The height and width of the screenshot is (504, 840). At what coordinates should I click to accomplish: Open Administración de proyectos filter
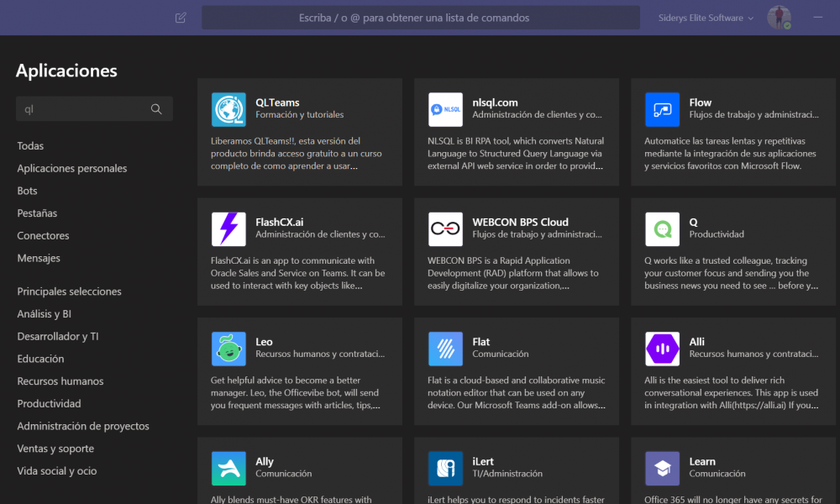coord(83,427)
